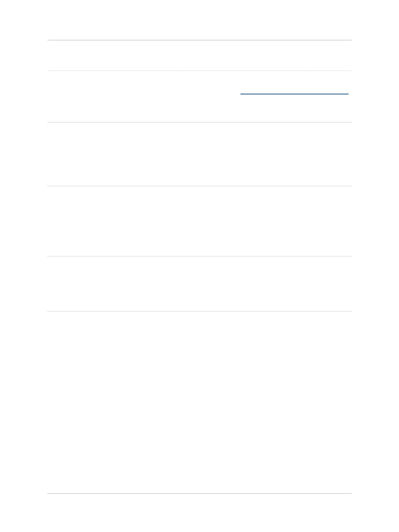The width and height of the screenshot is (399, 532).
Task: Select the blank fifth row section
Action: [199, 284]
